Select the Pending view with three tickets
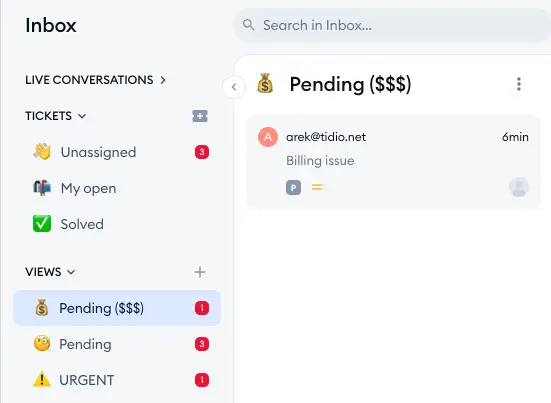551x403 pixels. pyautogui.click(x=117, y=344)
